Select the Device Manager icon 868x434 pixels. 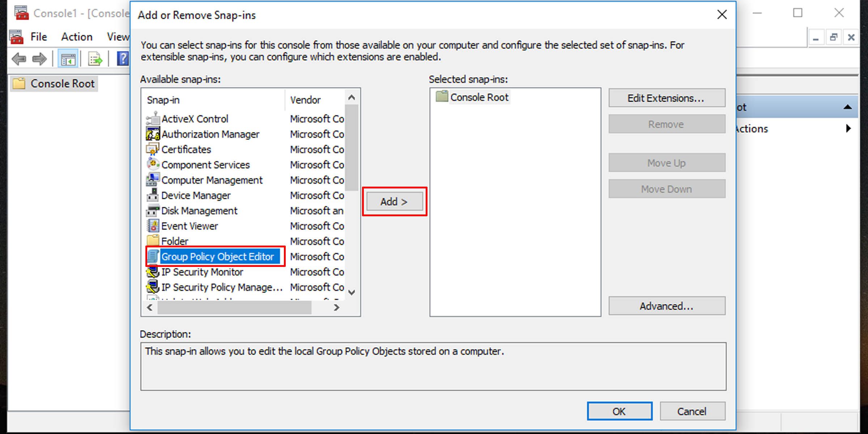tap(153, 195)
